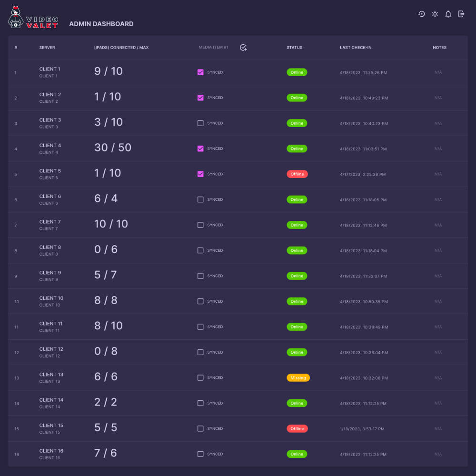Click the Offline badge for Client 15
The height and width of the screenshot is (476, 476).
297,429
